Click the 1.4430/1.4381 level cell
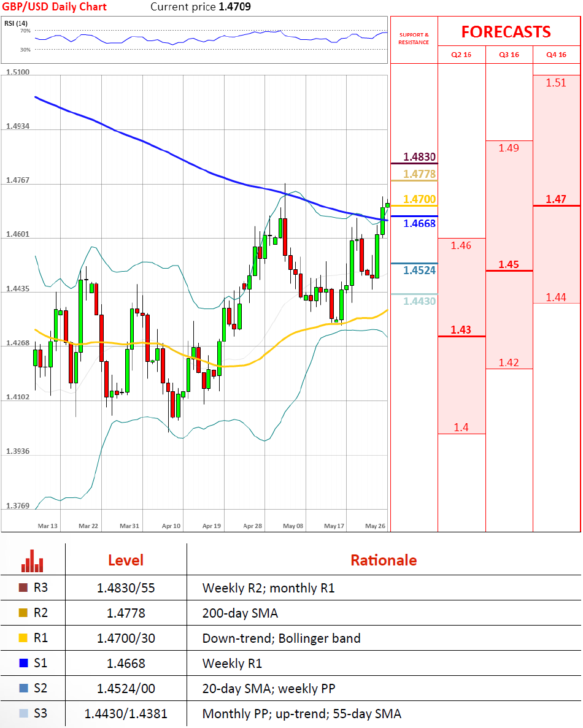 [126, 714]
